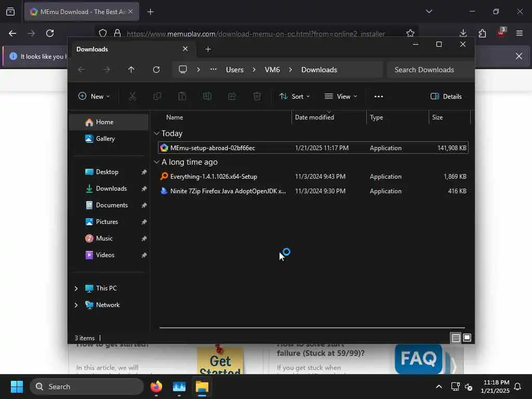532x399 pixels.
Task: Click the Windows Start button
Action: point(17,387)
